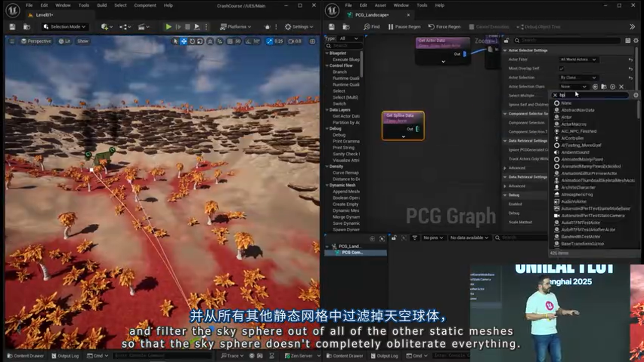Select the Move transform tool in the viewport
644x362 pixels.
(x=183, y=41)
